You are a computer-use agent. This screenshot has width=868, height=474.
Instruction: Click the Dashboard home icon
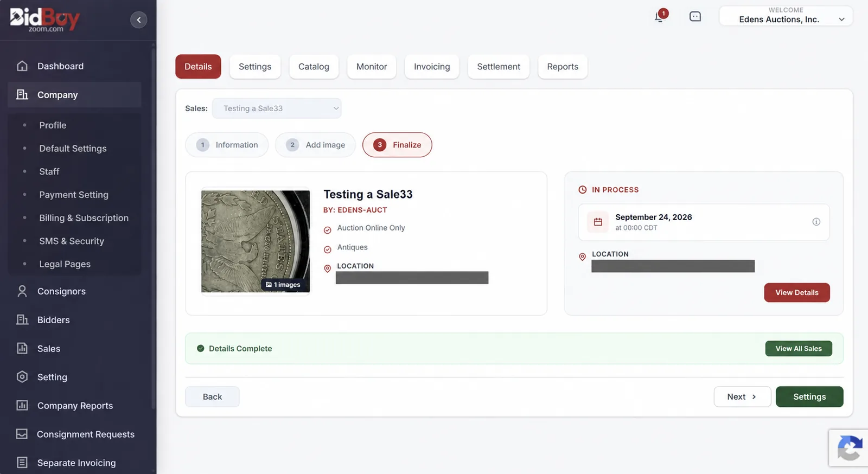click(22, 66)
